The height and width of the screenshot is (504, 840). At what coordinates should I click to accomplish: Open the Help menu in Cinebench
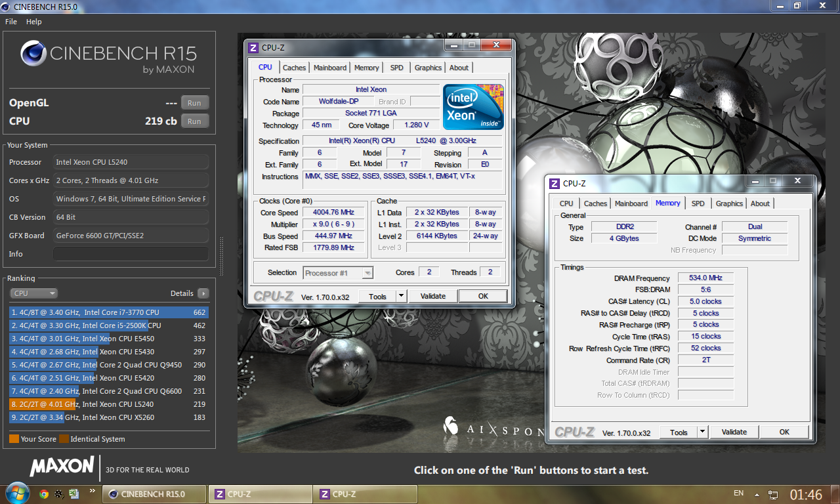click(34, 22)
